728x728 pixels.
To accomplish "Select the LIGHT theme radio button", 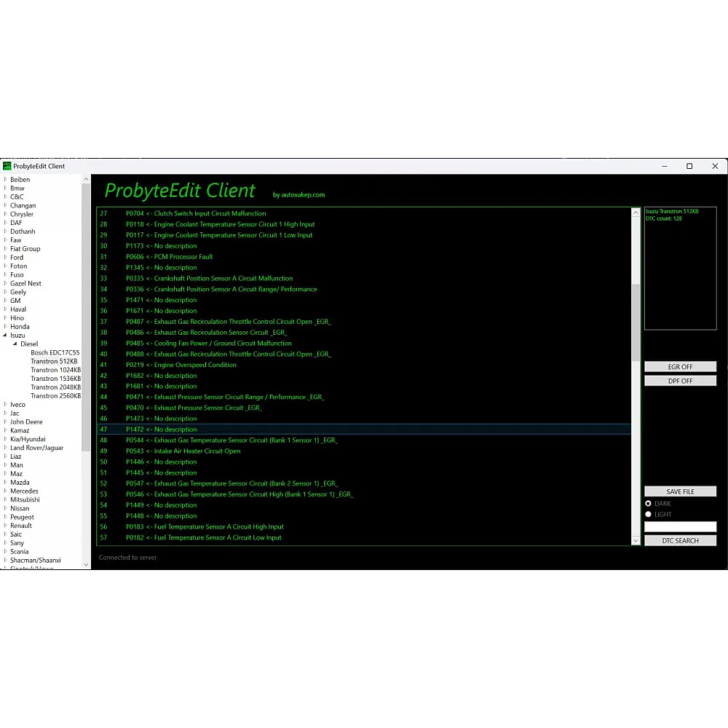I will [x=649, y=515].
